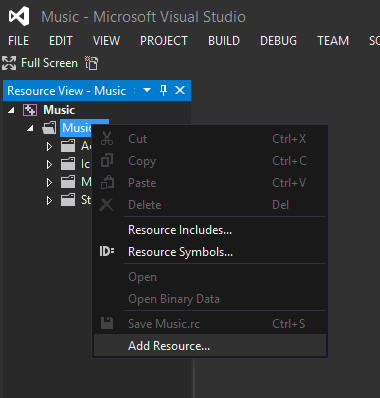The height and width of the screenshot is (398, 380).
Task: Toggle Full Screen mode
Action: 40,63
